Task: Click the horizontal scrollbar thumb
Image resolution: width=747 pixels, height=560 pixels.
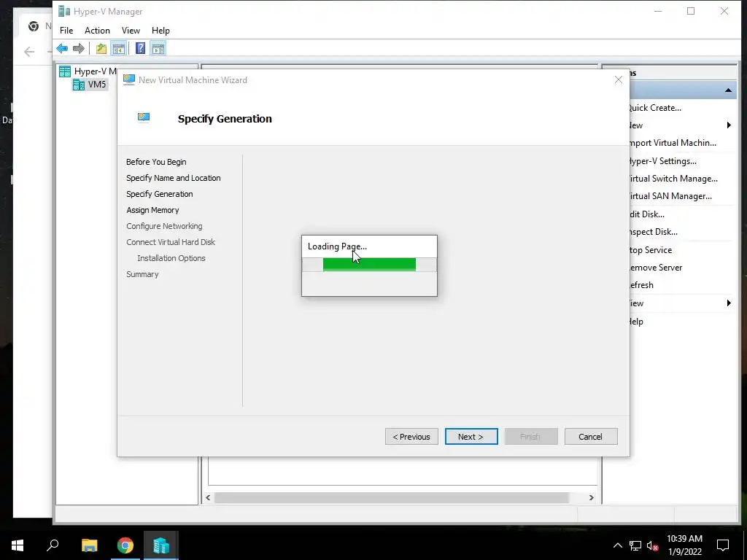Action: 392,497
